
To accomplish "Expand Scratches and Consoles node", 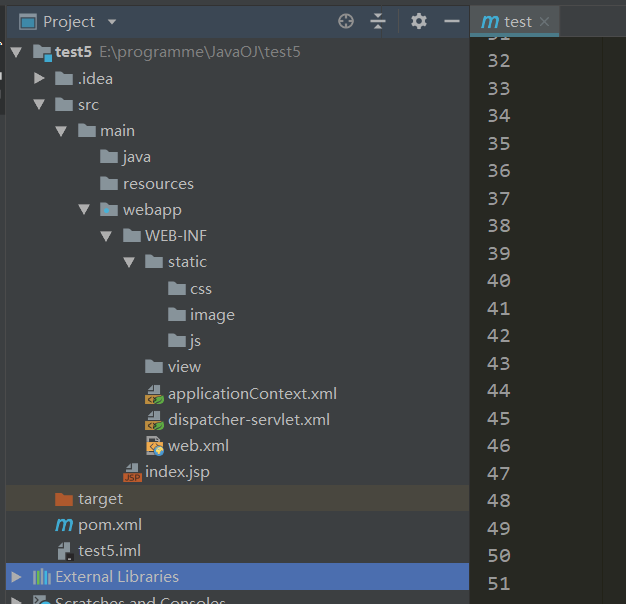I will click(16, 600).
